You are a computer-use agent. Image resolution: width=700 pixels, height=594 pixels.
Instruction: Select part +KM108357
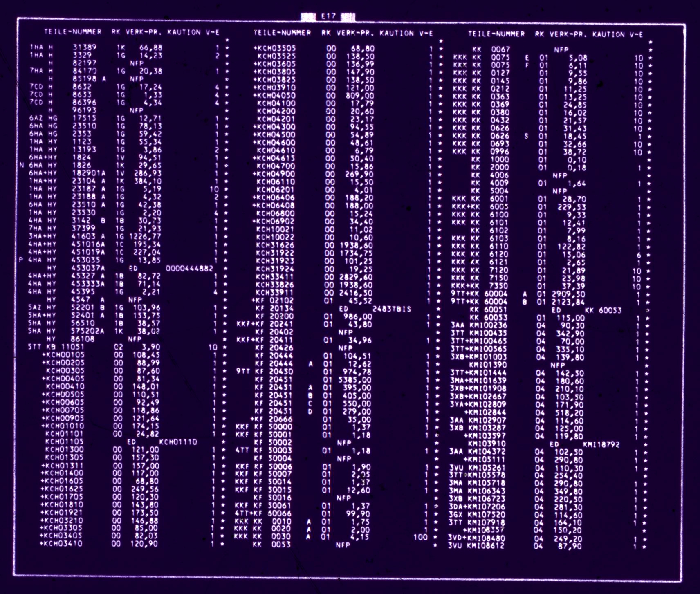(484, 530)
